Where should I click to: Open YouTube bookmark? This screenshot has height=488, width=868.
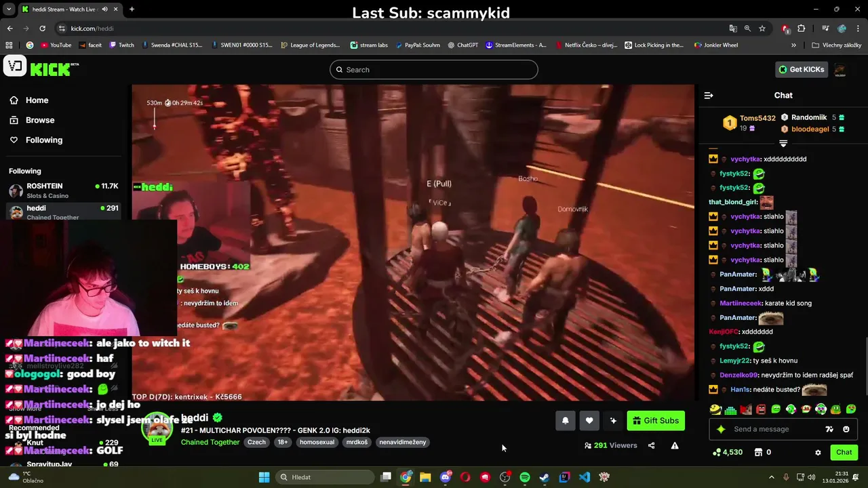click(x=56, y=45)
